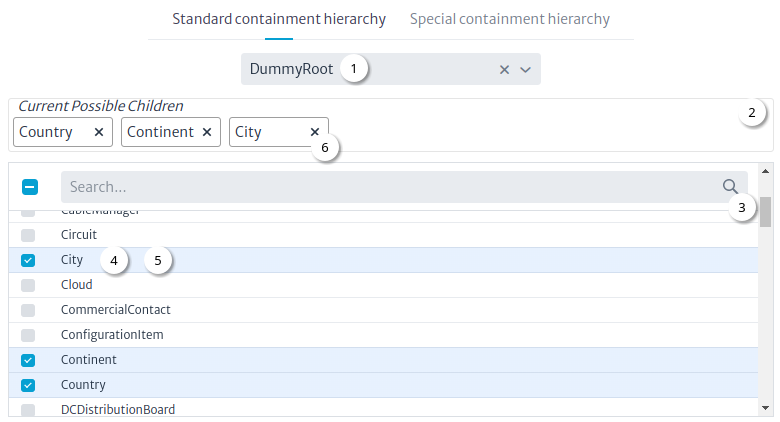Viewport: 780px width, 422px height.
Task: Click the scrollbar down arrow
Action: click(x=765, y=408)
